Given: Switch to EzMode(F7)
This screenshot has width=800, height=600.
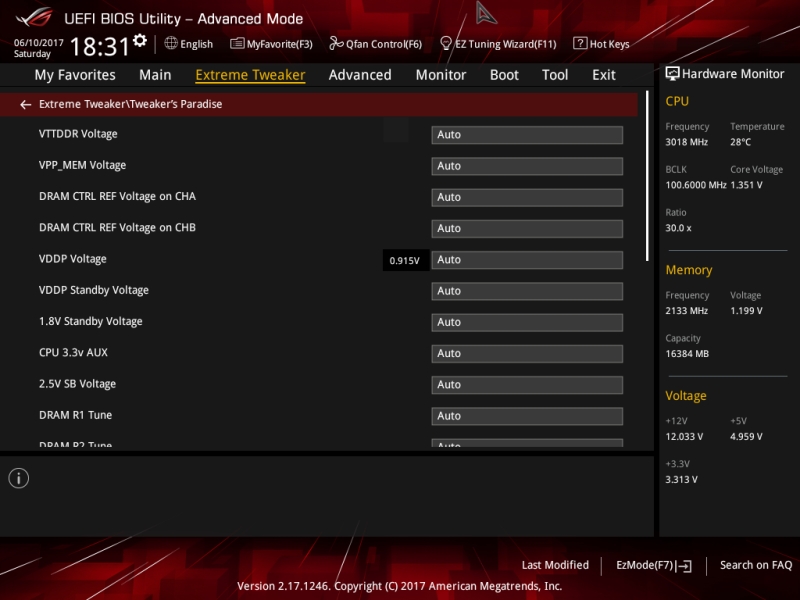Looking at the screenshot, I should point(654,565).
